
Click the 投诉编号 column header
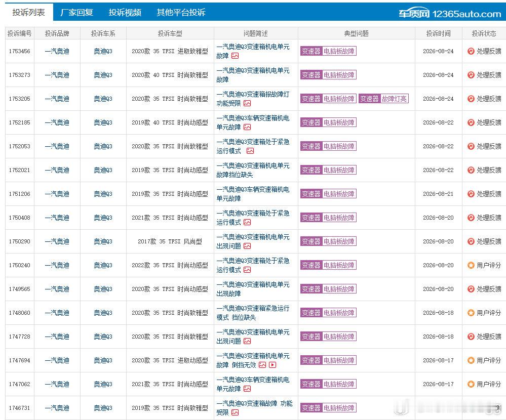click(x=19, y=33)
